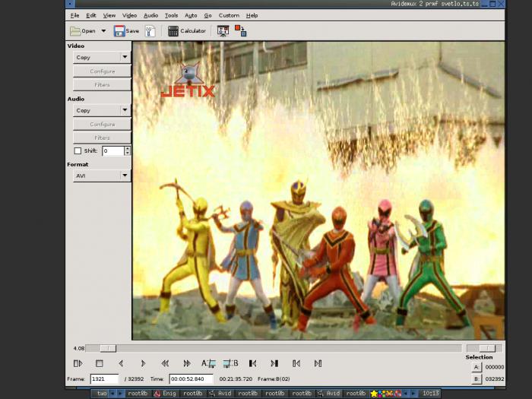Go to previous black frame icon
Image resolution: width=532 pixels, height=399 pixels.
(x=252, y=363)
